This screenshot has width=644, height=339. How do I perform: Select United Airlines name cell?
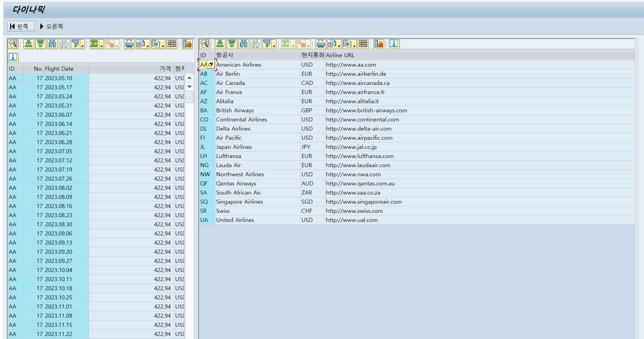coord(258,220)
